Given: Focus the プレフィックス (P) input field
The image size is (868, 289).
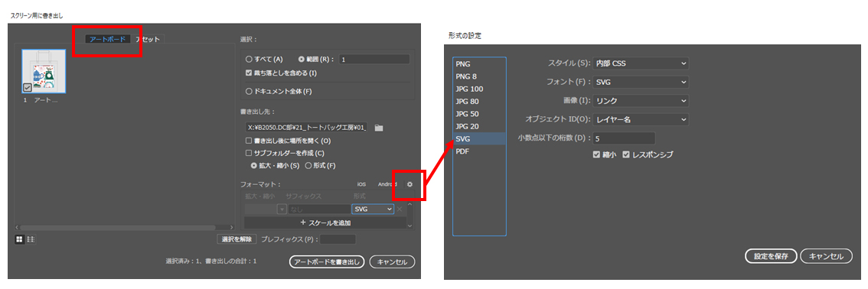Looking at the screenshot, I should [x=338, y=239].
